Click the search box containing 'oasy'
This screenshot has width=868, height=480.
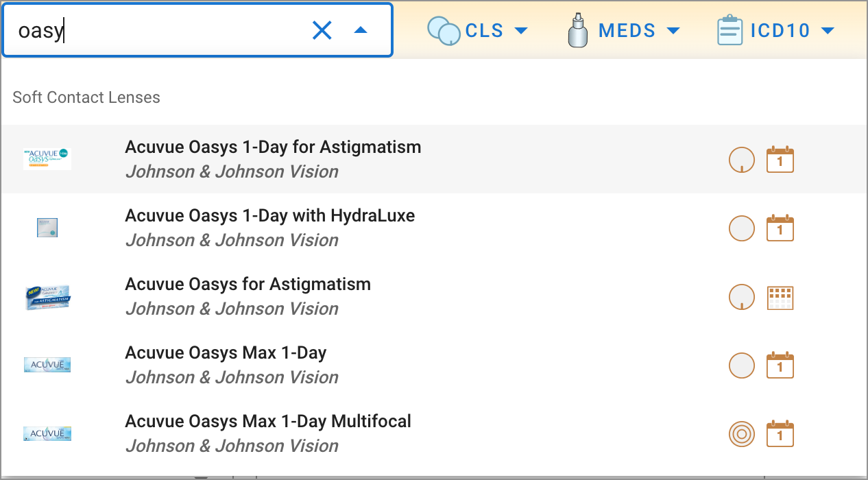[158, 31]
